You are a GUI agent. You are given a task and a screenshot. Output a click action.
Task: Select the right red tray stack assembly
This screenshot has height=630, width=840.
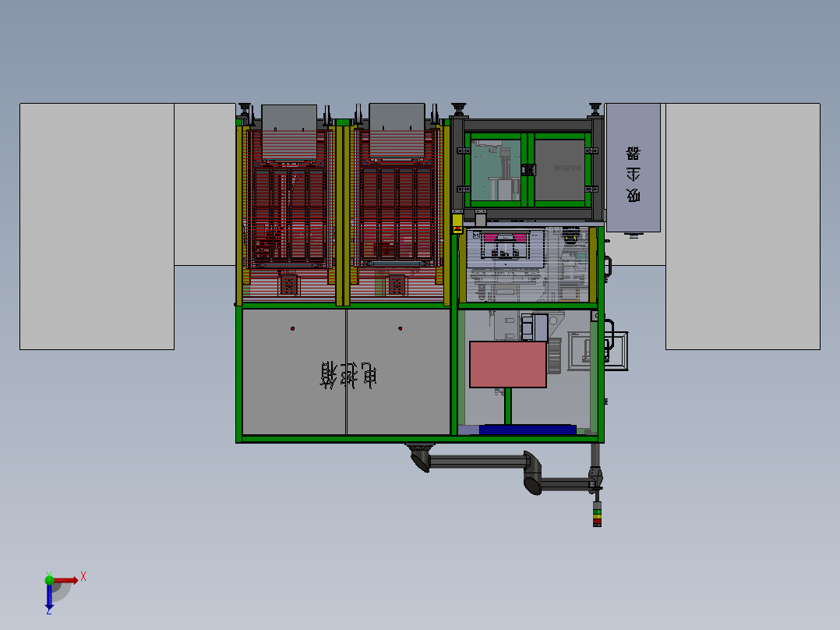pyautogui.click(x=397, y=214)
